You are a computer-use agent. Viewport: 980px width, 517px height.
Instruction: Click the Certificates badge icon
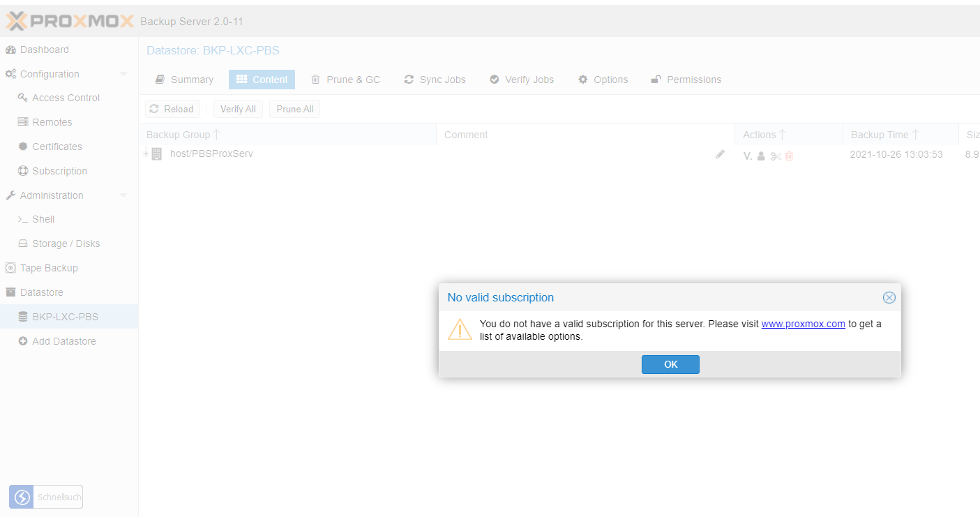coord(23,147)
